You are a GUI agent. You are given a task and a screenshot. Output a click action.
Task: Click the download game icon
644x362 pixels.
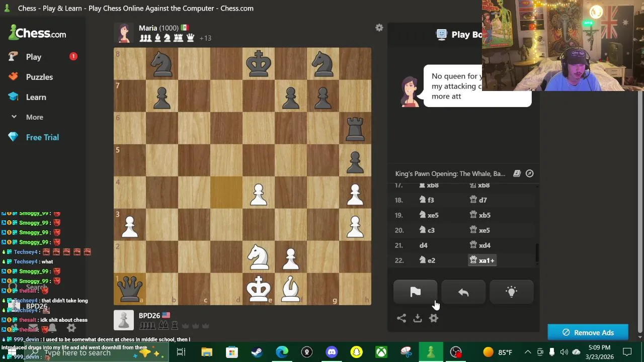418,318
